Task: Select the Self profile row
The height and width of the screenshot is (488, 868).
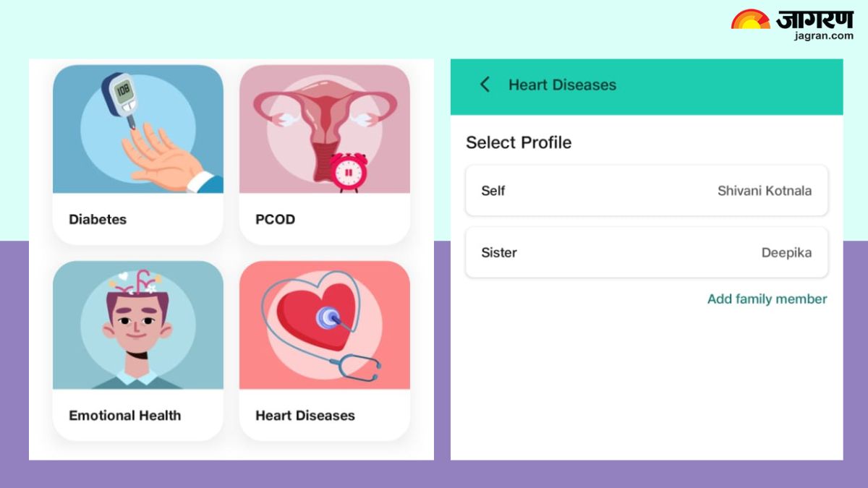Action: click(647, 191)
